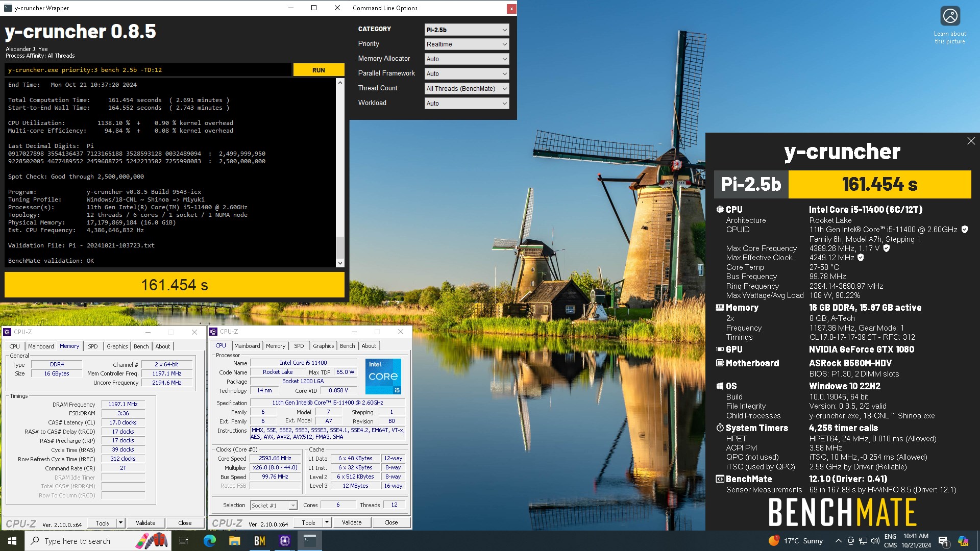Expand the Memory Allocator dropdown

pyautogui.click(x=467, y=59)
